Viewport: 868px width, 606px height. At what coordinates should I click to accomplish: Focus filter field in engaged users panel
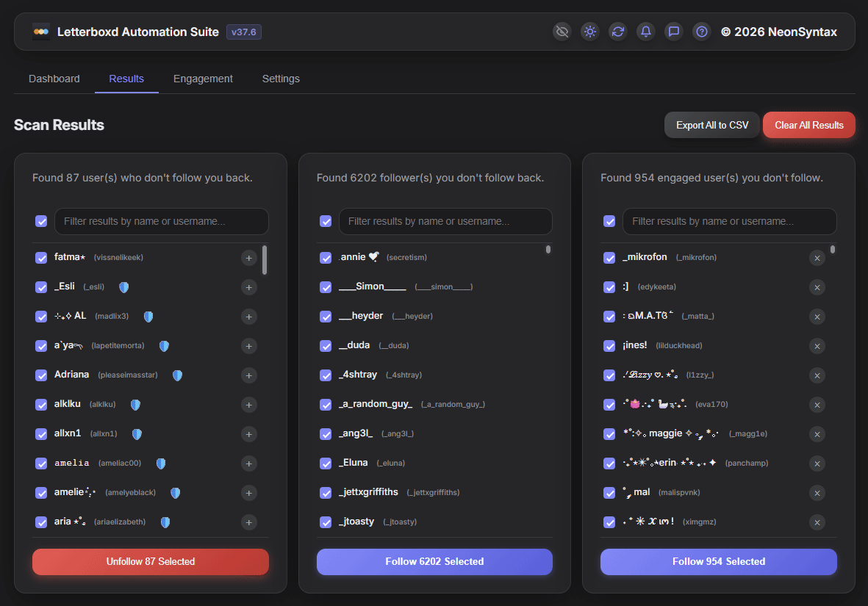coord(730,221)
